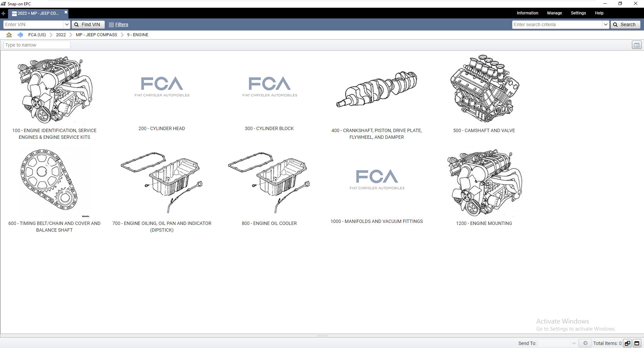Open 800 - Engine Oil Cooler thumbnail
The image size is (644, 348).
[269, 182]
